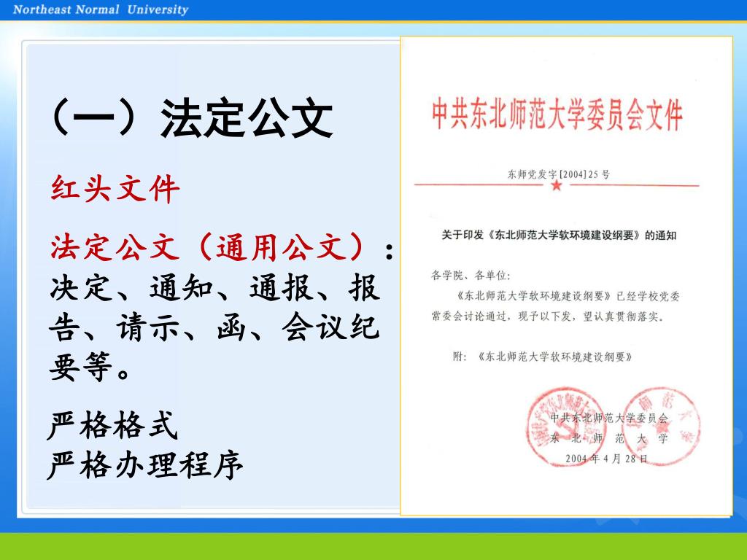Click the document title '关于印发《东北师范大学软环境建设纲要》的通知'
The width and height of the screenshot is (747, 560).
coord(559,235)
